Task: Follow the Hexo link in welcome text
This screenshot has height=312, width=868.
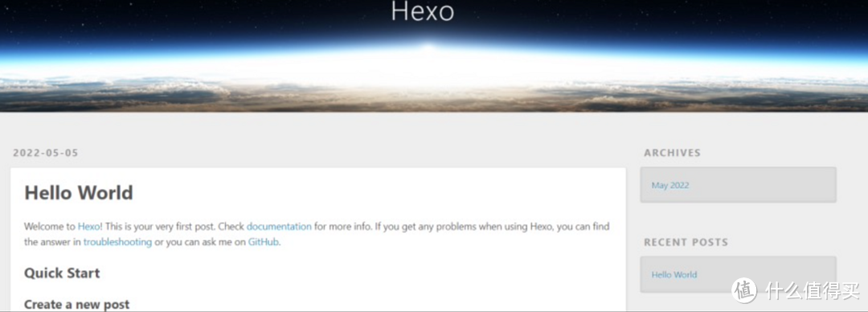Action: [88, 226]
